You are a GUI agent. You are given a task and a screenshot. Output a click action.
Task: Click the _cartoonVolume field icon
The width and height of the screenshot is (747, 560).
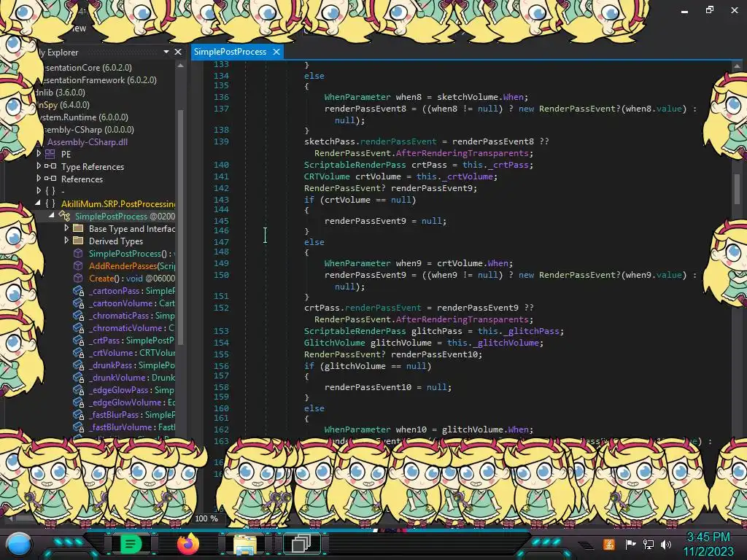pos(78,303)
